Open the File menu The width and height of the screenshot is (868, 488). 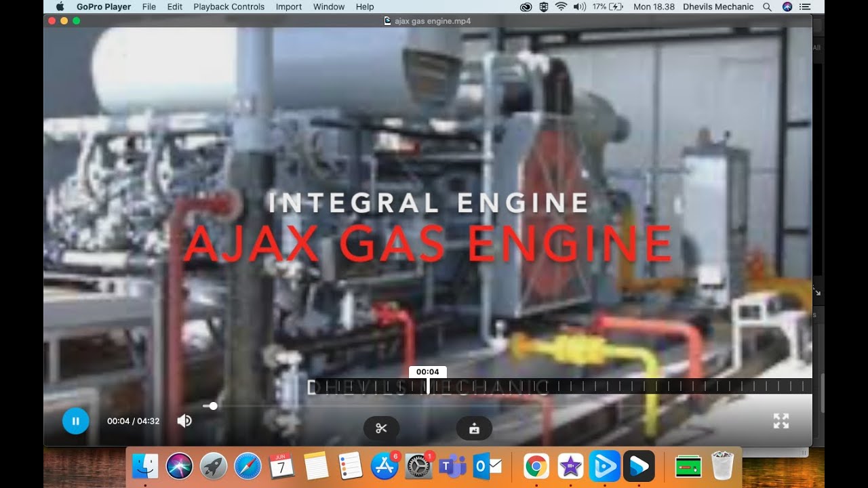[x=149, y=7]
